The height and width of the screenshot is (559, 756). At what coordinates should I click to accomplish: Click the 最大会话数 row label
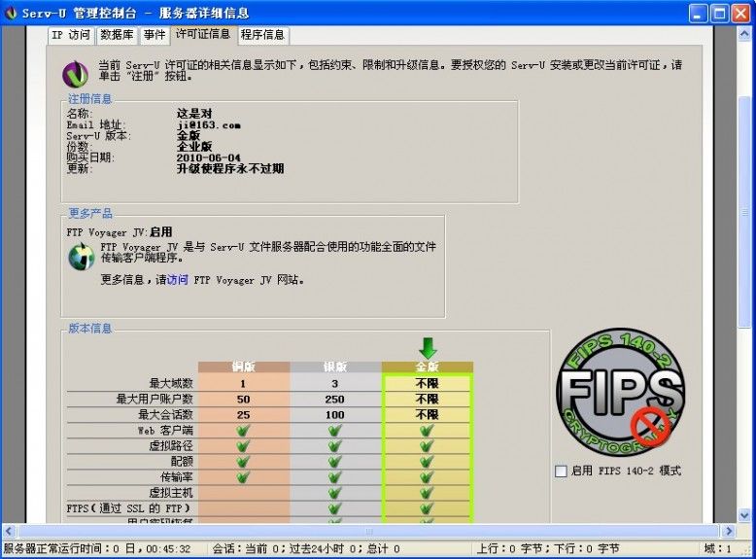coord(165,414)
